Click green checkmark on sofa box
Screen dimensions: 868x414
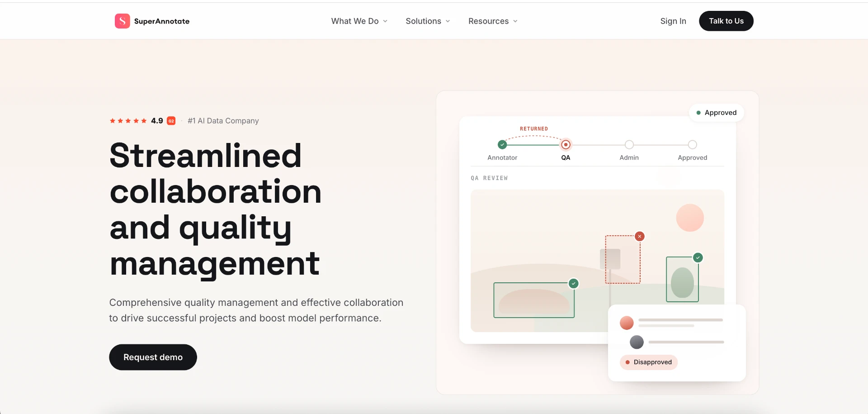[x=574, y=284]
